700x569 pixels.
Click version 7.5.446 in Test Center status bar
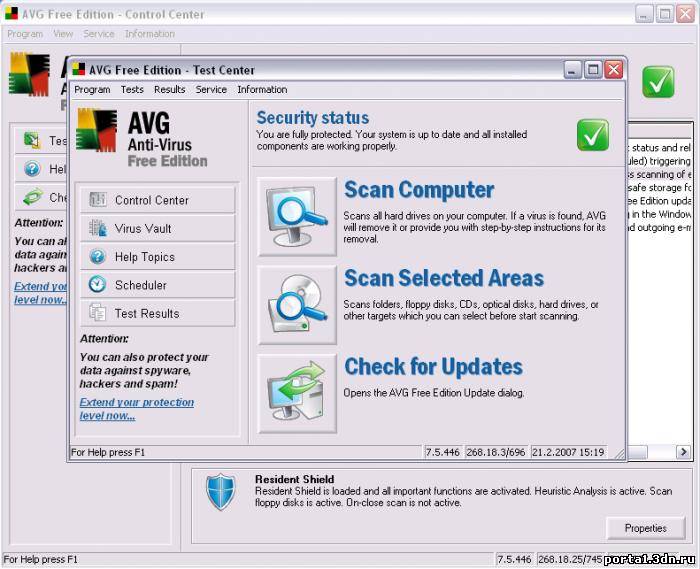(x=442, y=452)
